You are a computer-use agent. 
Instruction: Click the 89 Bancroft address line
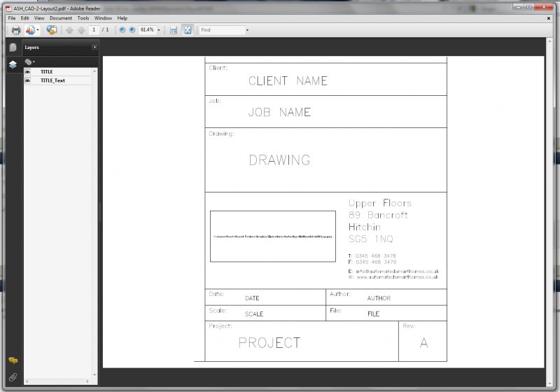pyautogui.click(x=378, y=215)
